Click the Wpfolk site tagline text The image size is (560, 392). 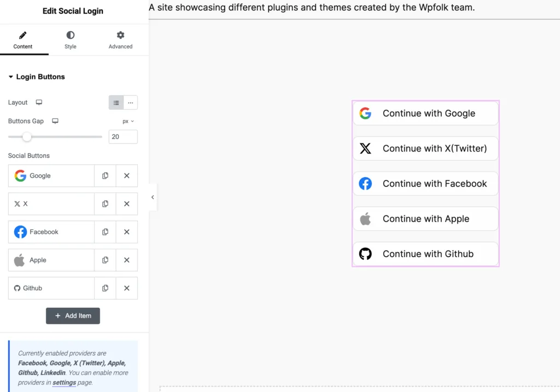pyautogui.click(x=312, y=8)
